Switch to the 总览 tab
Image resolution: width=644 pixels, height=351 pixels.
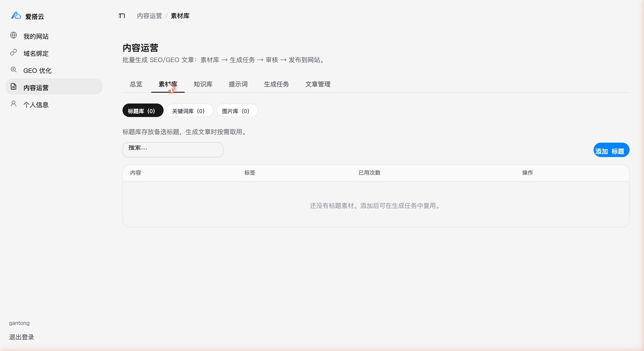click(136, 84)
